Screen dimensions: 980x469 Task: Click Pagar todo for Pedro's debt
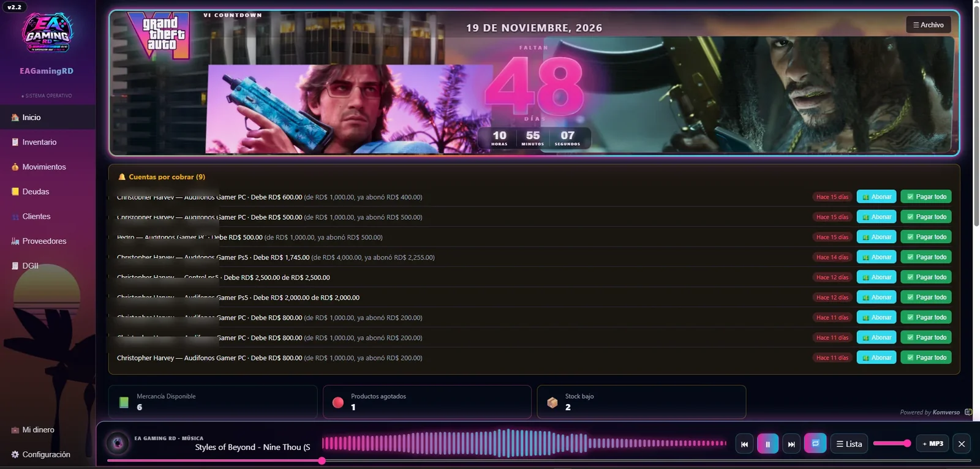(x=926, y=237)
